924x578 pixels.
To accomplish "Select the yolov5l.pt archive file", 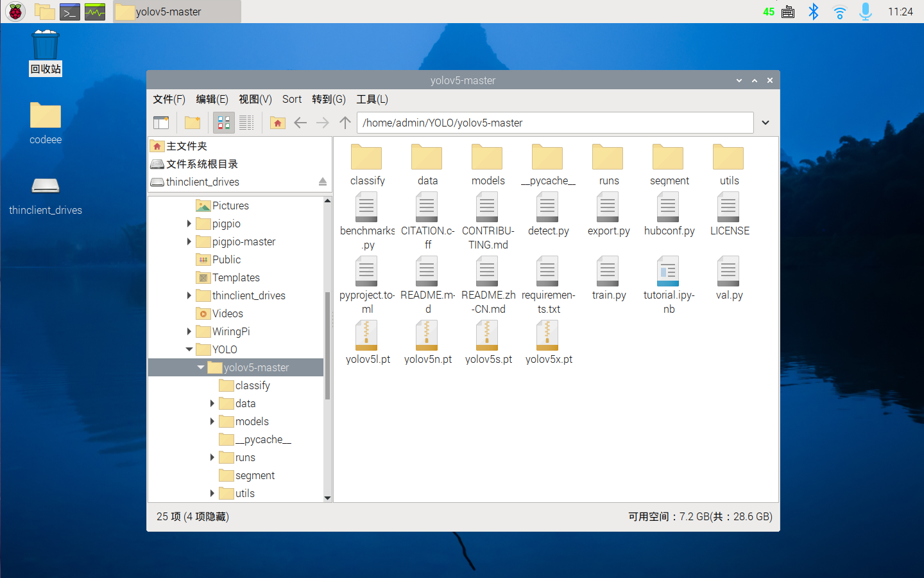I will pos(367,344).
